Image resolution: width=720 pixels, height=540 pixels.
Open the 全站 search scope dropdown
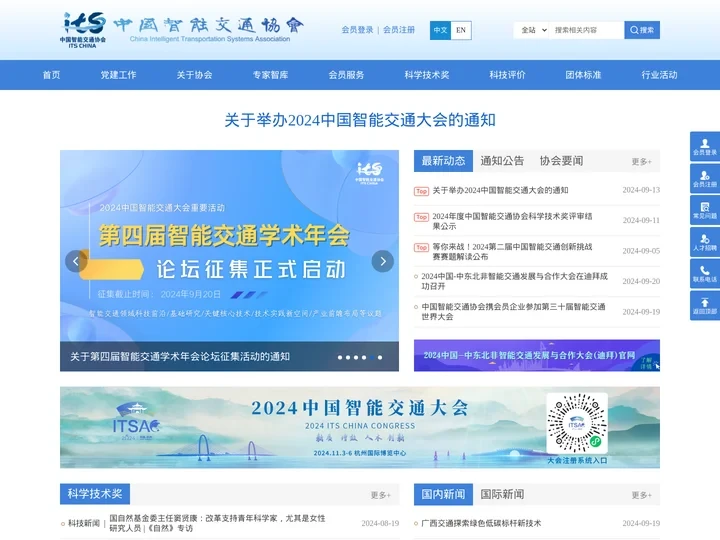(532, 30)
